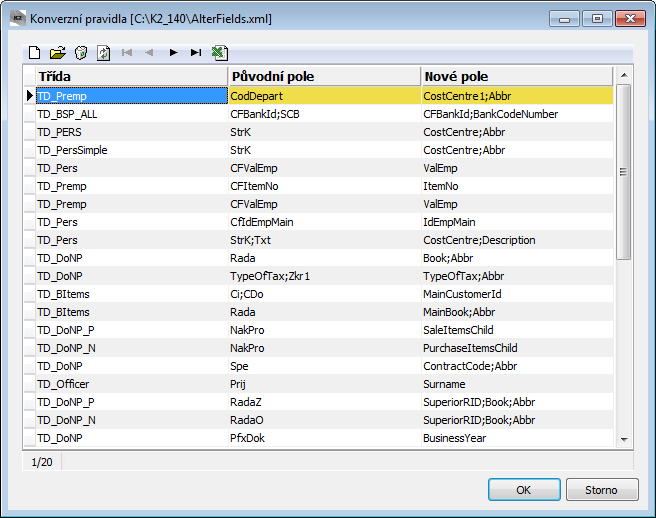Go to next record arrow icon

[x=173, y=52]
